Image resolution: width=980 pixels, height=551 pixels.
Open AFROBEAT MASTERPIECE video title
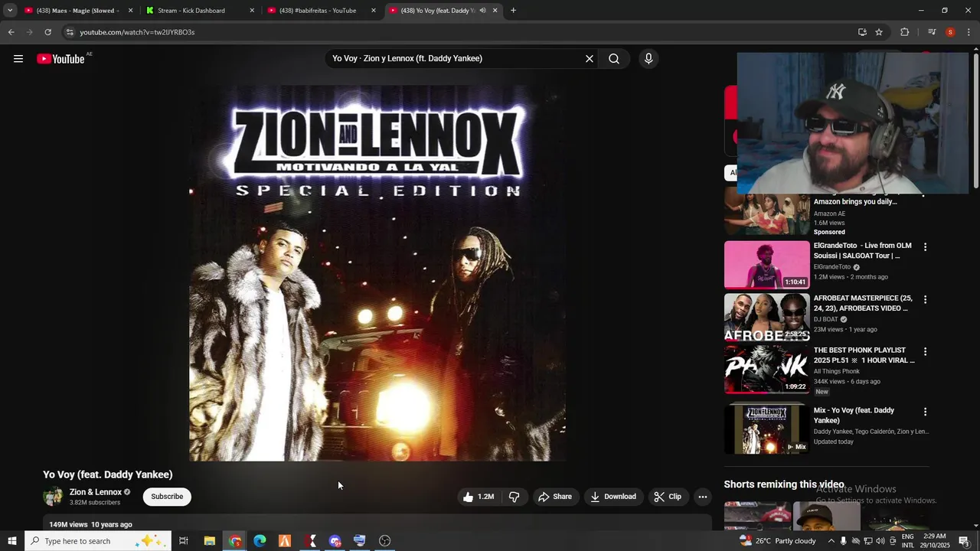863,303
